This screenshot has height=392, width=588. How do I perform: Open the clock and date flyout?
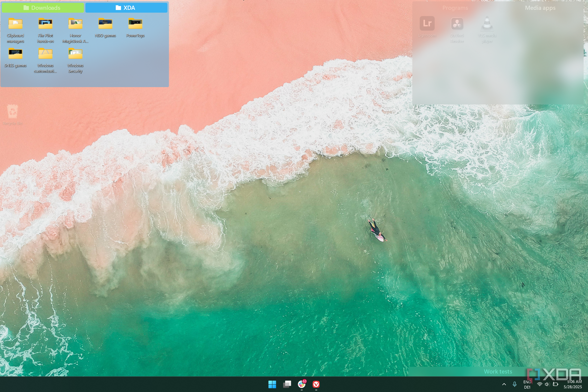click(x=573, y=384)
